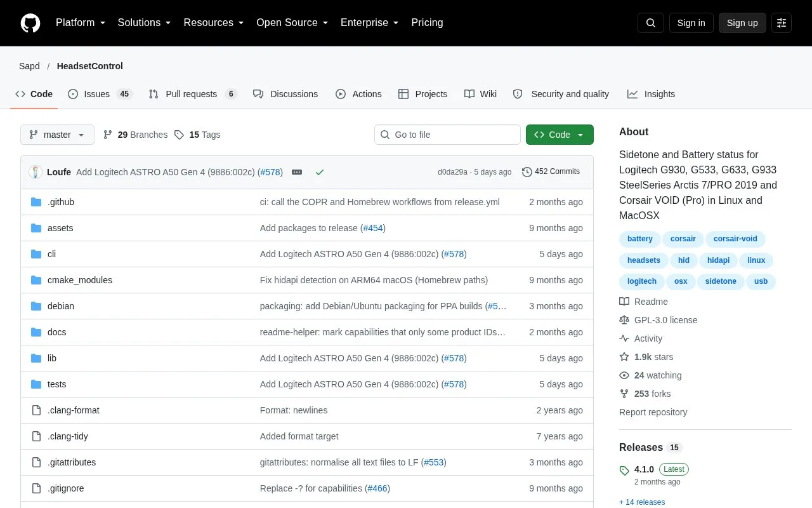Open the debian folder name

click(61, 306)
